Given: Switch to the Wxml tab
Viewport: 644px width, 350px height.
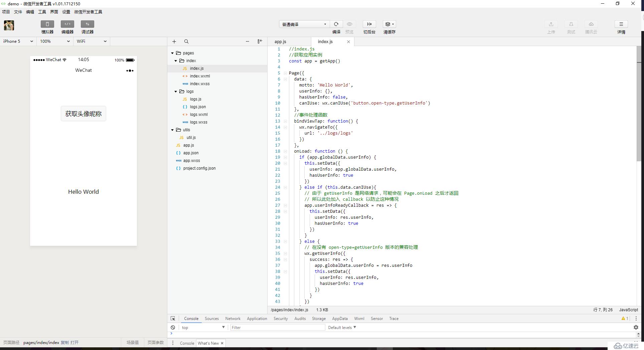Looking at the screenshot, I should [x=359, y=319].
